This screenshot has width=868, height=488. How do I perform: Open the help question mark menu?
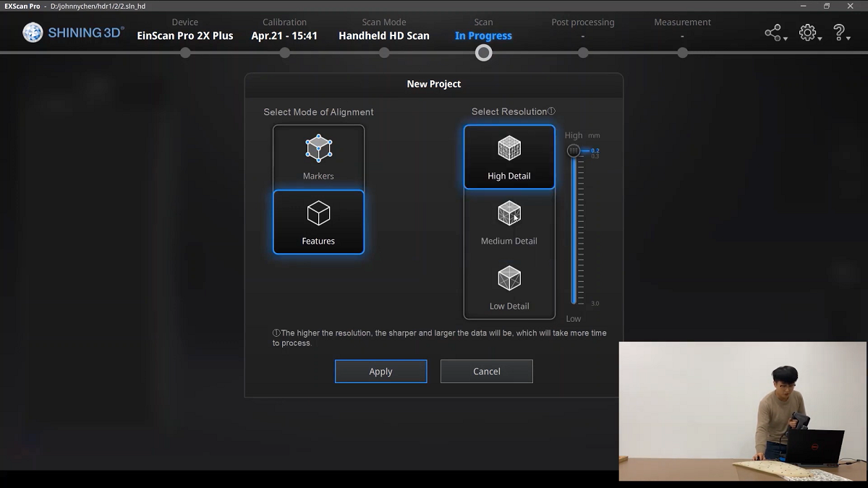841,33
